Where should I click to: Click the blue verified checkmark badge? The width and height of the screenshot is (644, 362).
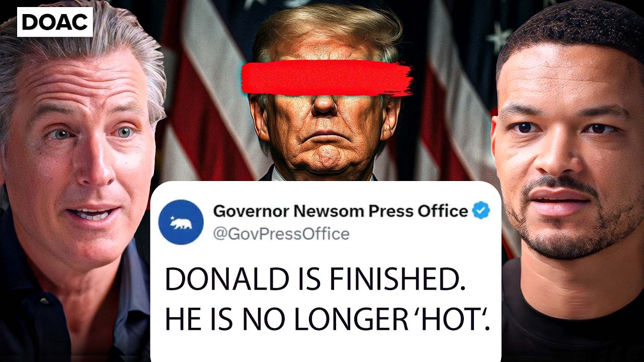point(481,211)
